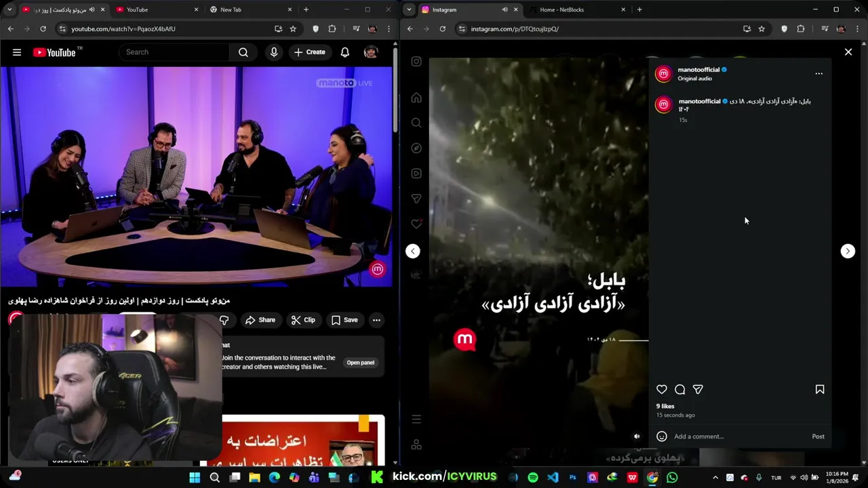Open a new tab in Instagram browser window
Image resolution: width=868 pixels, height=488 pixels.
point(639,9)
